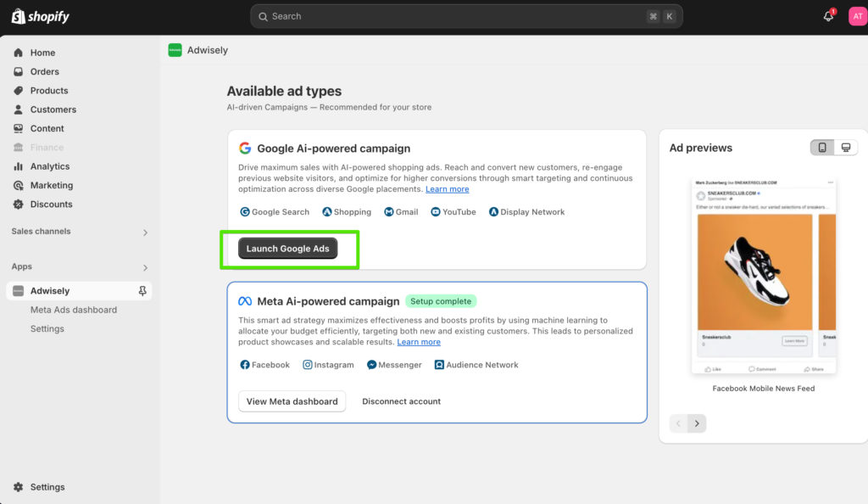Click the Google Search placement icon
This screenshot has width=868, height=504.
[245, 212]
